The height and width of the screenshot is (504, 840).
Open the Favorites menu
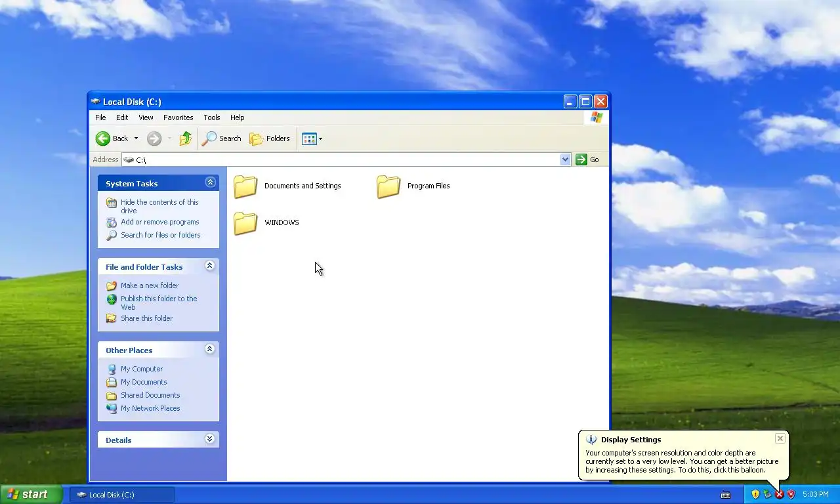pos(178,117)
